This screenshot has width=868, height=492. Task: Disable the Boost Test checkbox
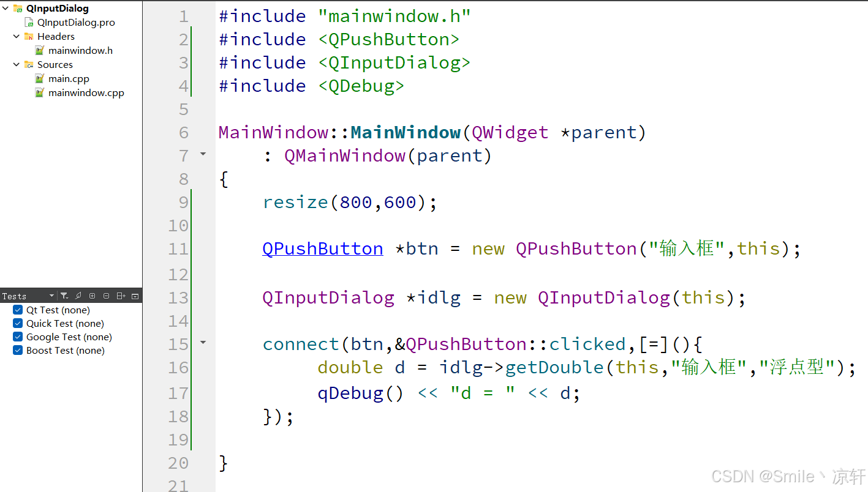tap(18, 350)
